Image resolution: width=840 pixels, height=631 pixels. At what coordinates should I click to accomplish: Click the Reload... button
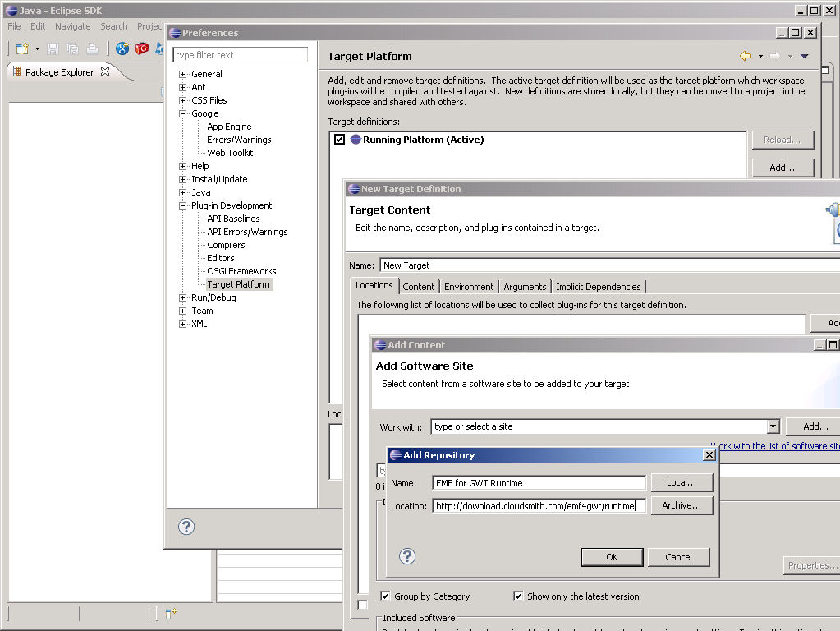(783, 140)
